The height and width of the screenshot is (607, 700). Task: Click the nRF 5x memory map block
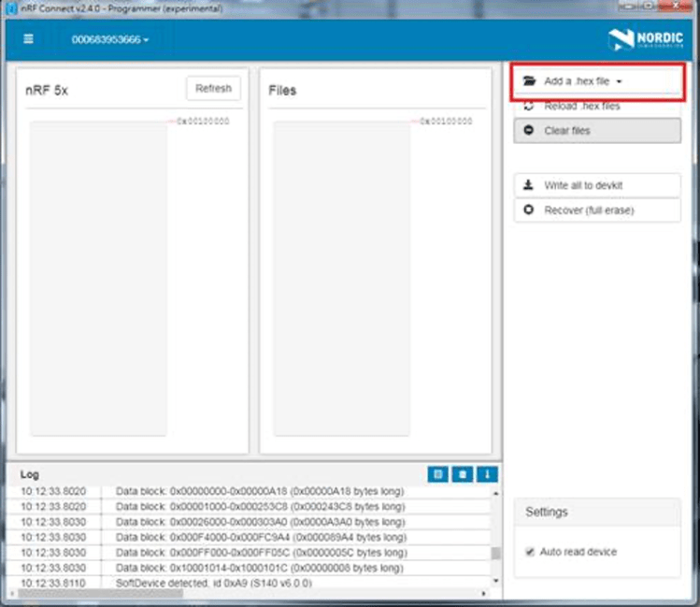98,279
